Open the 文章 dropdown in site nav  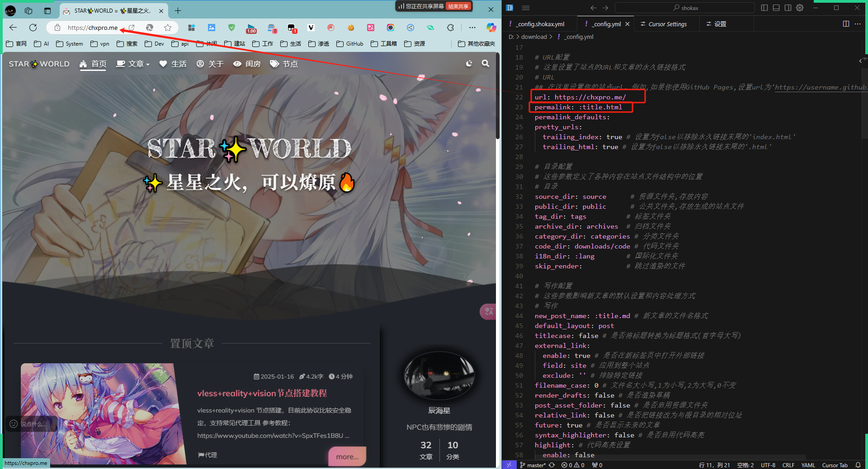pos(133,64)
